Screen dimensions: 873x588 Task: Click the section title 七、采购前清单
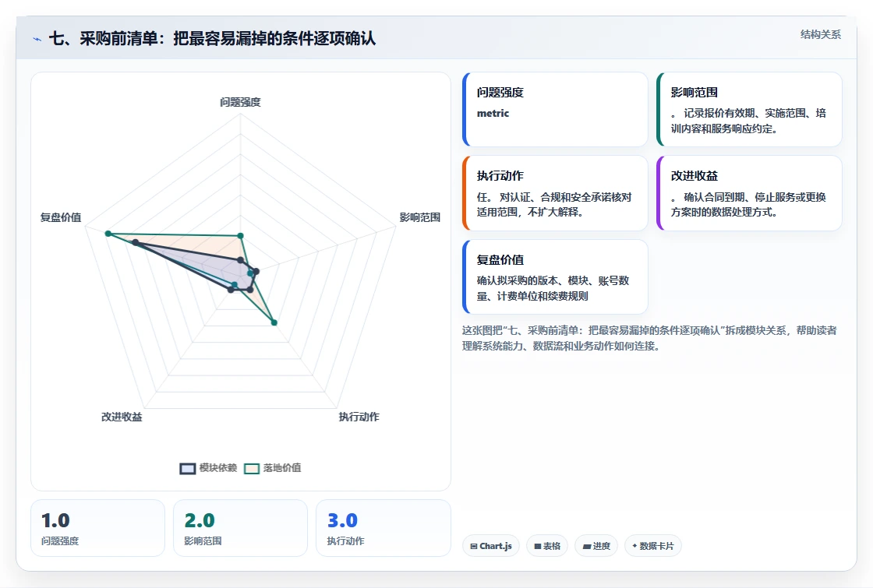(x=212, y=38)
